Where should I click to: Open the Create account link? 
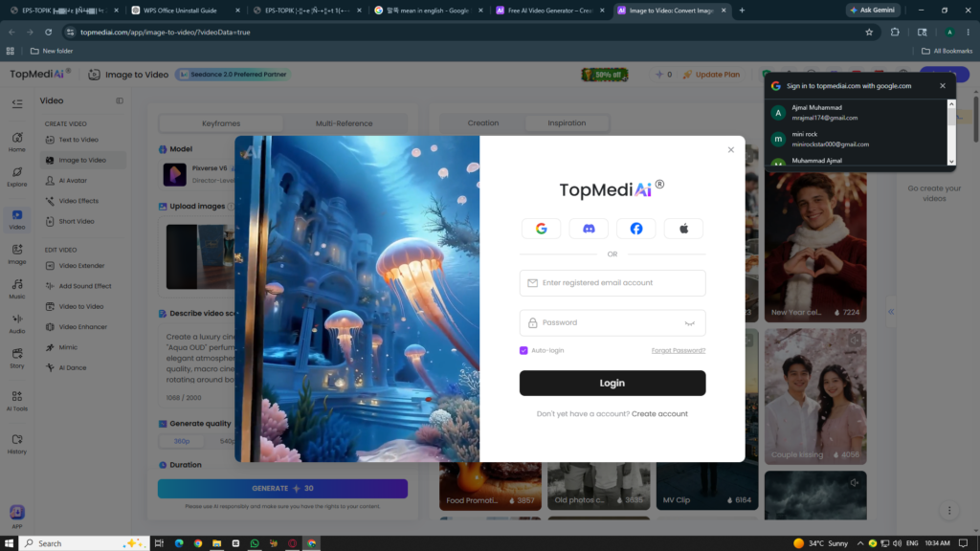[659, 413]
